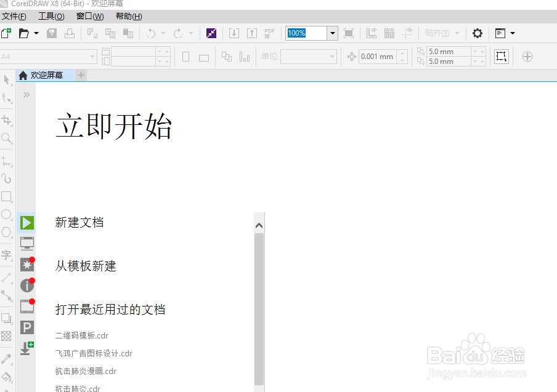Viewport: 557px width, 392px height.
Task: Open the Open File dropdown arrow
Action: tap(36, 33)
